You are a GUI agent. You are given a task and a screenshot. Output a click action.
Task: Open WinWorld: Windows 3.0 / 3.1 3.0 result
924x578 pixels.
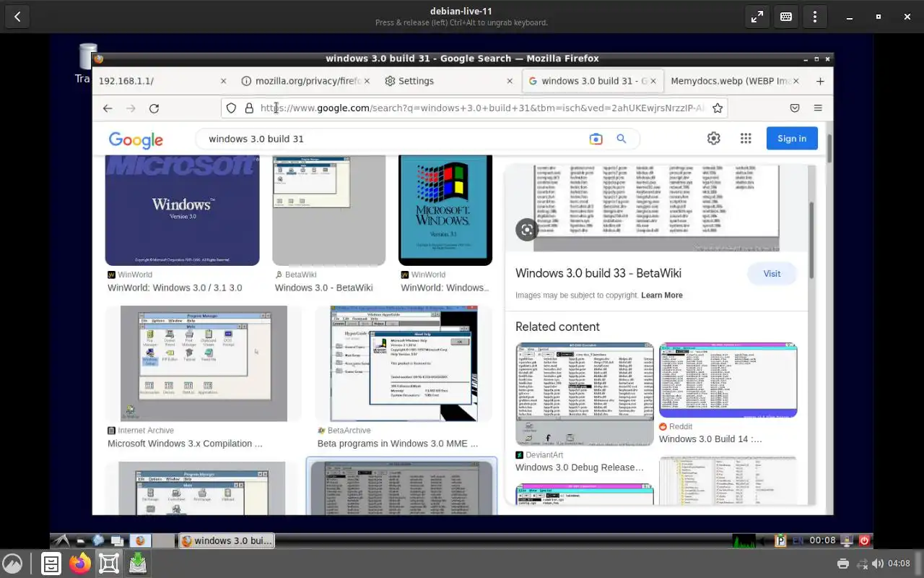[x=175, y=288]
